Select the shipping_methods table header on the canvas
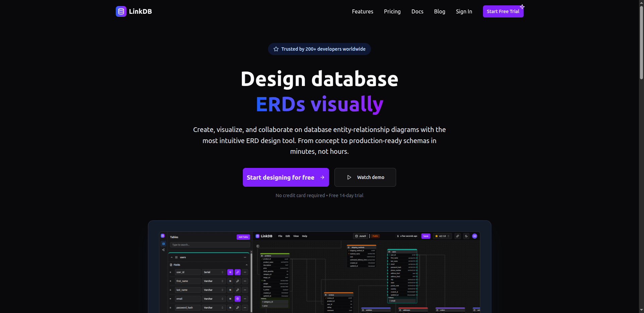 pos(361,247)
